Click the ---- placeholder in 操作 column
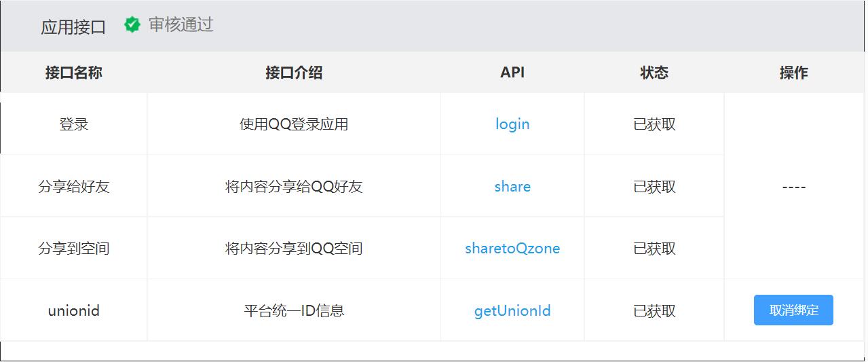 (x=793, y=187)
